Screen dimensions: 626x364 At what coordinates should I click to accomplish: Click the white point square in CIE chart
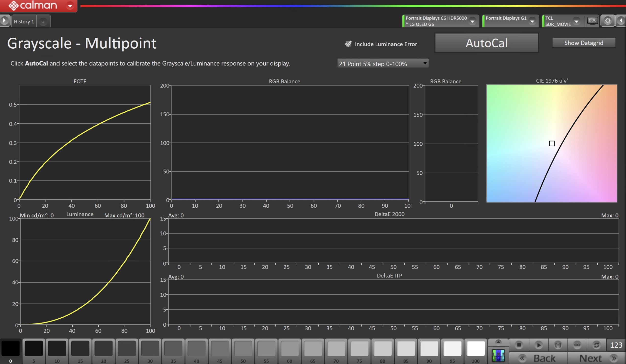pos(552,143)
